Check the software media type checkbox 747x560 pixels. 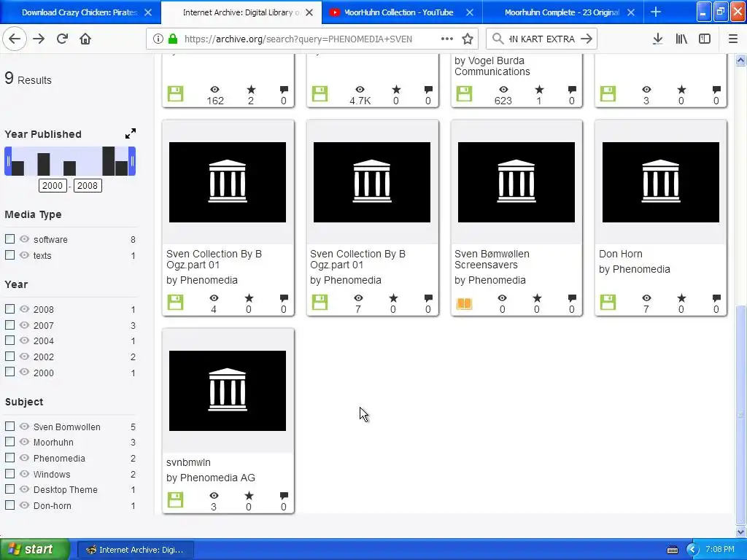(x=9, y=238)
